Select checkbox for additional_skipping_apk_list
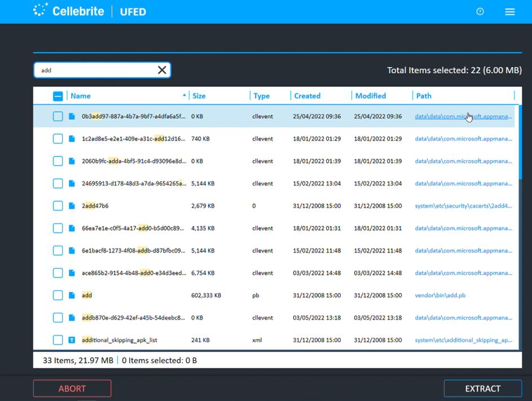The image size is (532, 401). coord(58,340)
